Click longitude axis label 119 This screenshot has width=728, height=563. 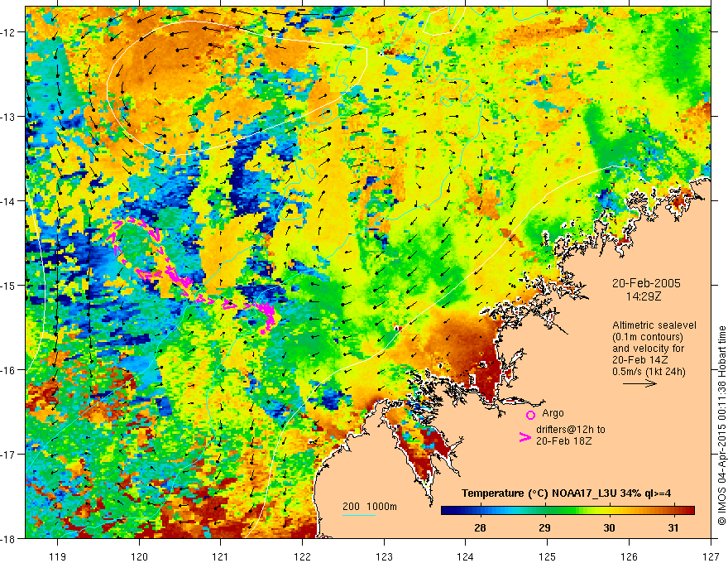[58, 556]
